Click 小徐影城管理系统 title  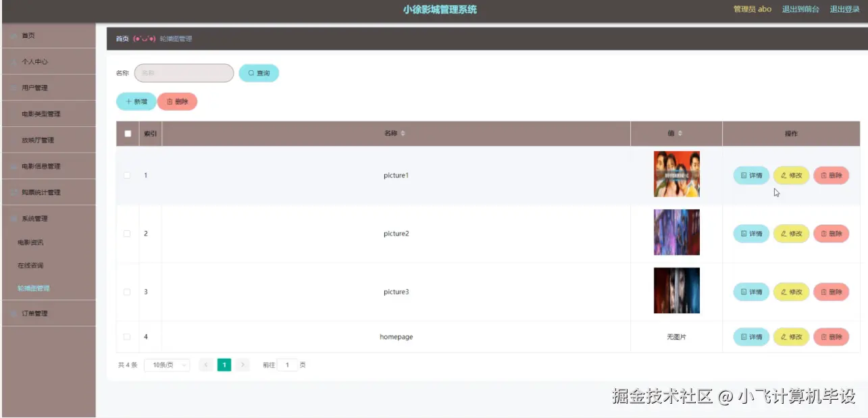(440, 9)
